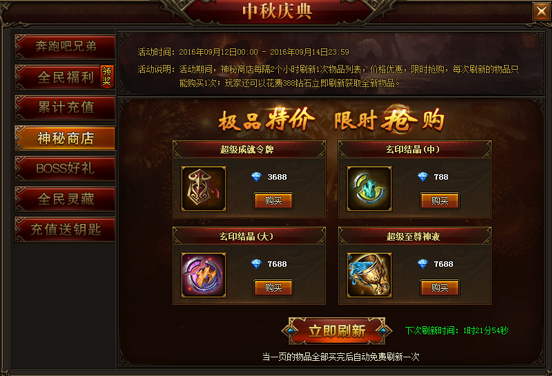
Task: Close the 中秋庆典 event window
Action: (541, 11)
